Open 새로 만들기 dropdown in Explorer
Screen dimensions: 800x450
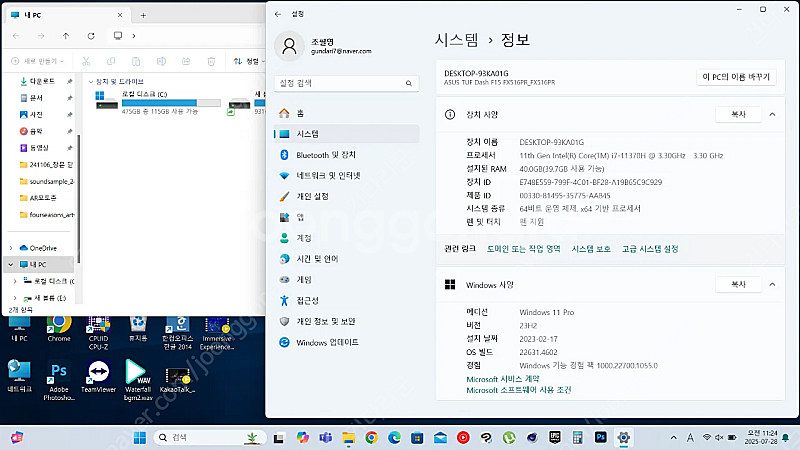pyautogui.click(x=38, y=61)
